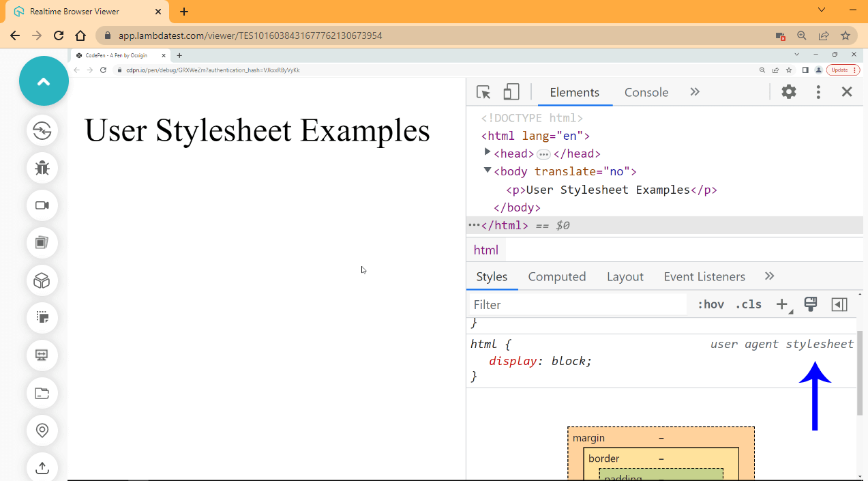Open DevTools settings gear
The width and height of the screenshot is (868, 481).
[788, 91]
